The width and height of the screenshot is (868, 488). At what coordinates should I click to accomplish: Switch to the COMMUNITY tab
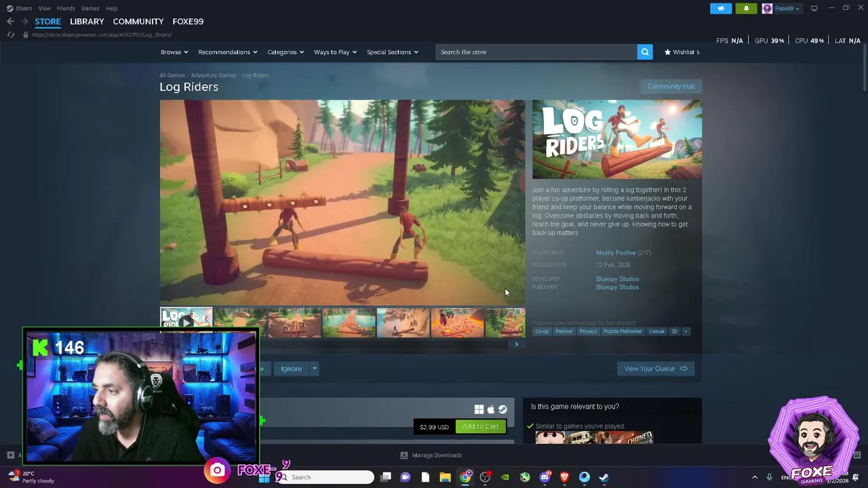point(138,22)
